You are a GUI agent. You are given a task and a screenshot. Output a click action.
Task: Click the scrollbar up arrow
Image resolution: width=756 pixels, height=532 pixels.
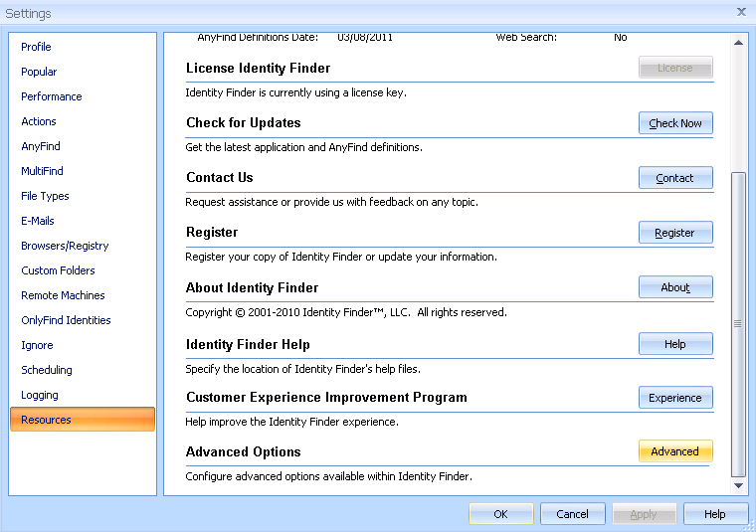coord(738,43)
